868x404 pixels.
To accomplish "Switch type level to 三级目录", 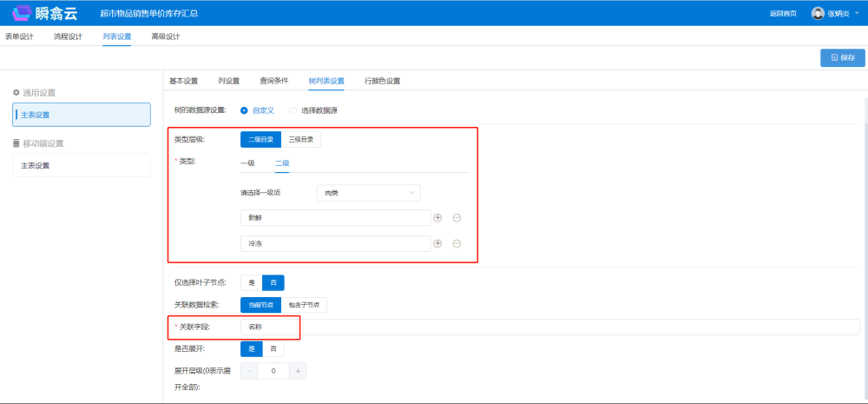I will 301,139.
